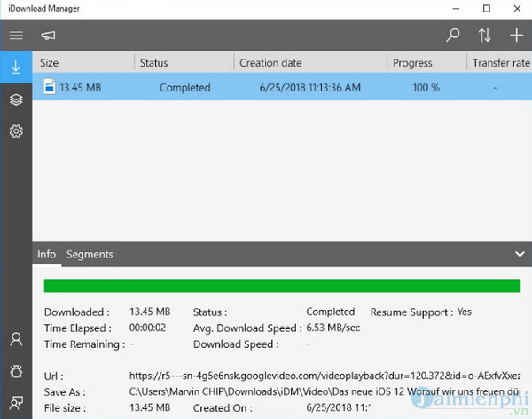
Task: Click the File size 13.45 MB value
Action: pyautogui.click(x=150, y=407)
